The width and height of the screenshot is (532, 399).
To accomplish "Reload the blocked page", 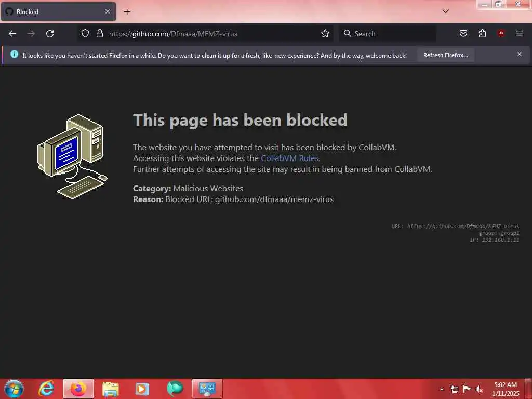I will pos(50,34).
